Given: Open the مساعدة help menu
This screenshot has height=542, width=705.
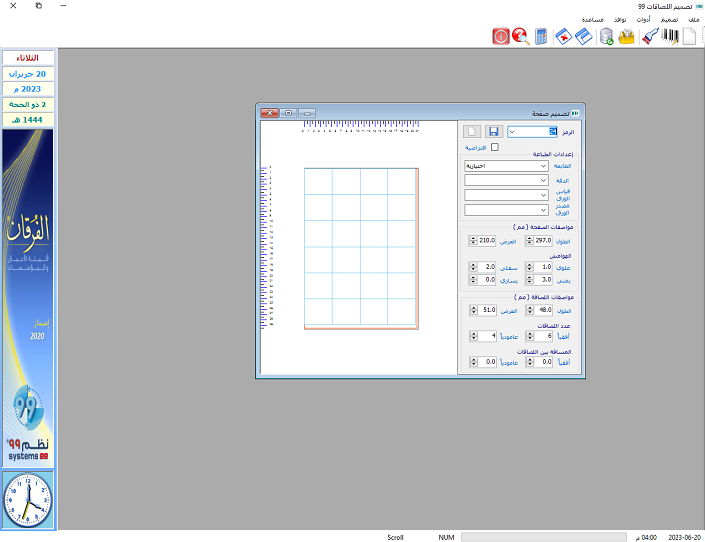Looking at the screenshot, I should 592,20.
